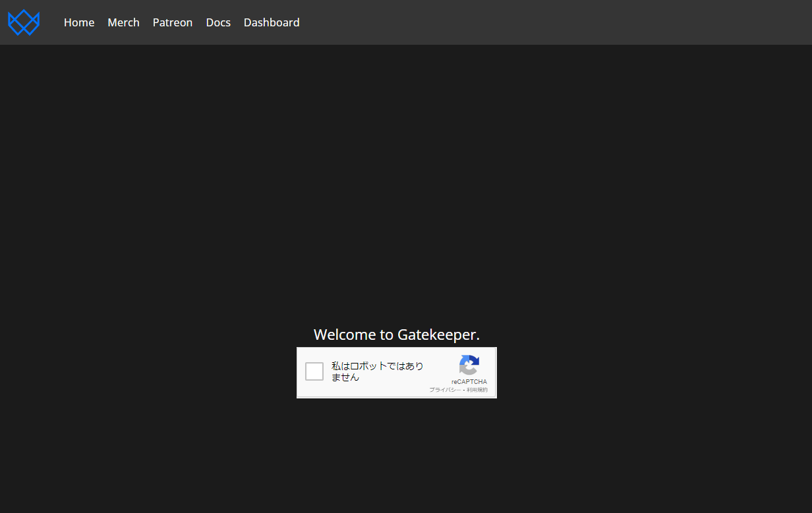The image size is (812, 513).
Task: Click the "reCAPTCHA" text under the logo
Action: tap(469, 382)
